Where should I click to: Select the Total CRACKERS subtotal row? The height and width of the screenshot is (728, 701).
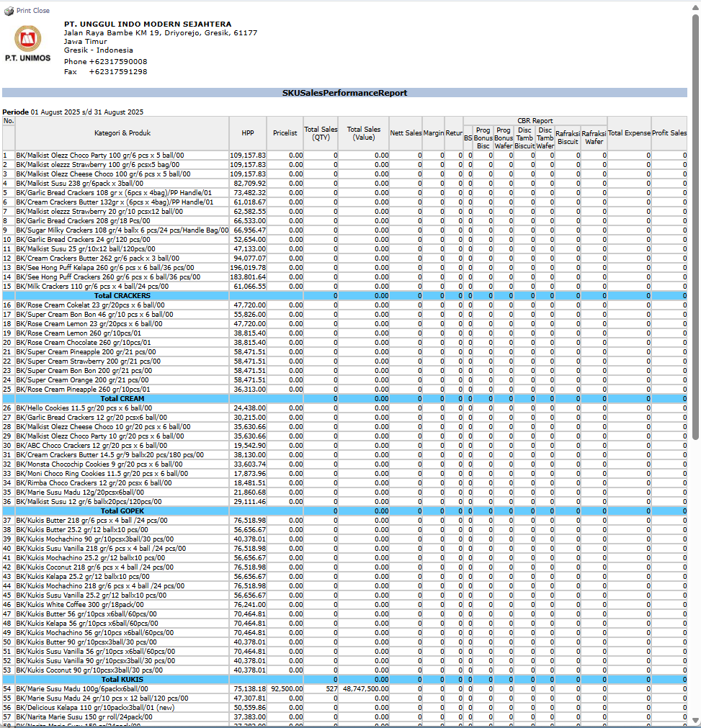click(x=122, y=296)
